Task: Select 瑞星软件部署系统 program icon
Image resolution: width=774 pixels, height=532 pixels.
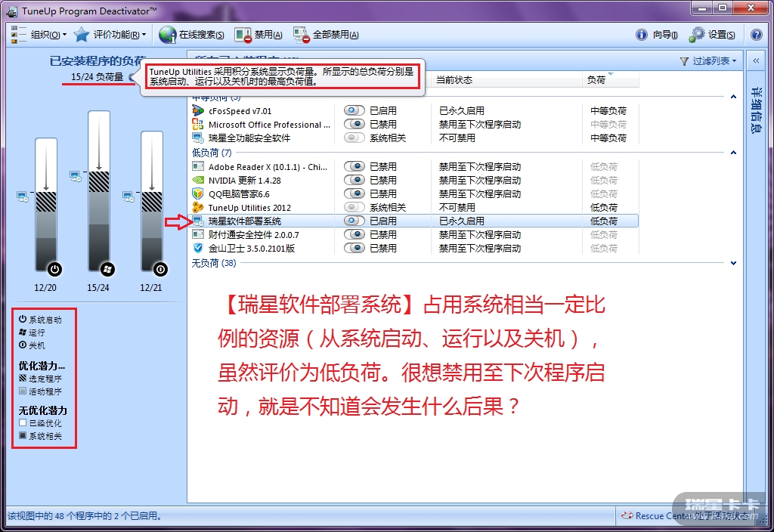Action: (198, 221)
